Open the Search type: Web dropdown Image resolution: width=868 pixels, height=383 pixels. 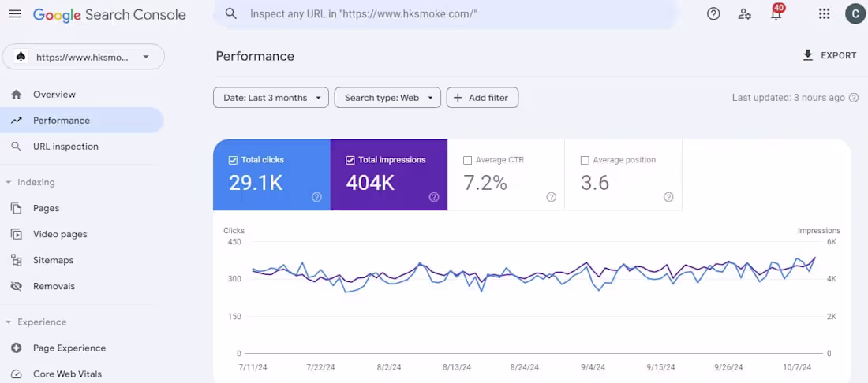click(x=387, y=98)
